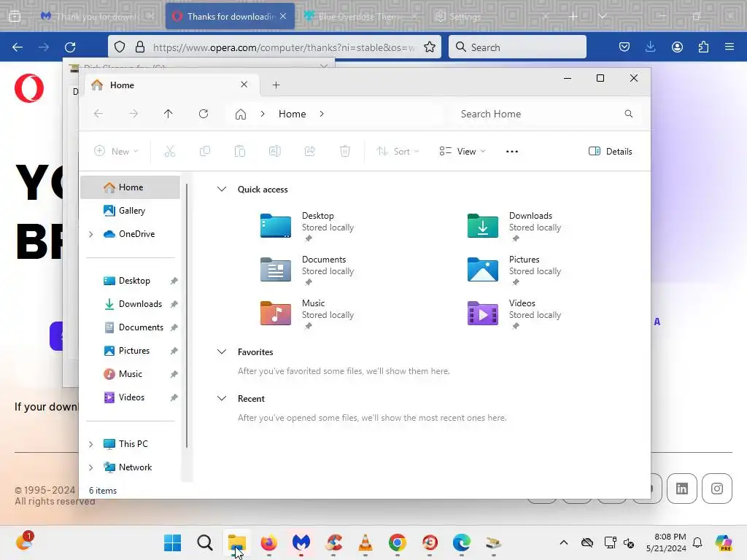Show hidden system tray icons

(564, 542)
